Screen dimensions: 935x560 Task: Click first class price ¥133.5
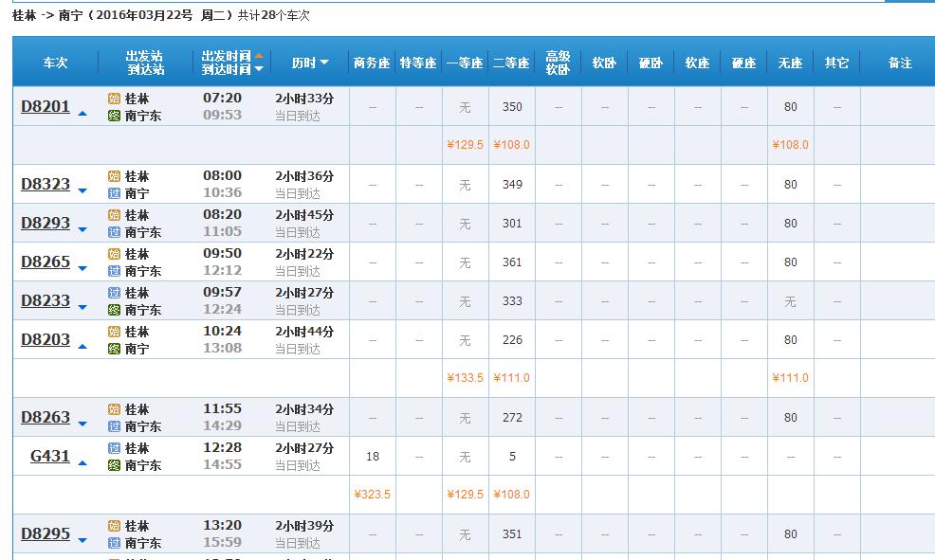(465, 378)
